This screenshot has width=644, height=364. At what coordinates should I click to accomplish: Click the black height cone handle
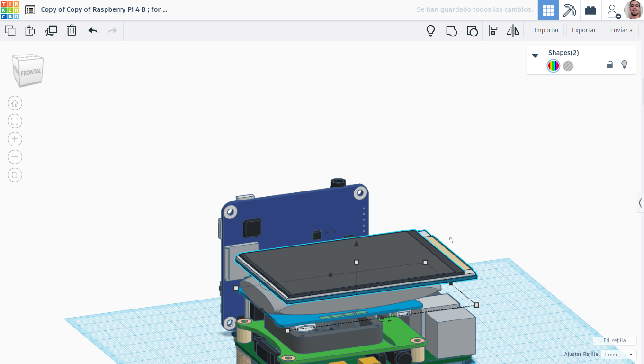[356, 243]
